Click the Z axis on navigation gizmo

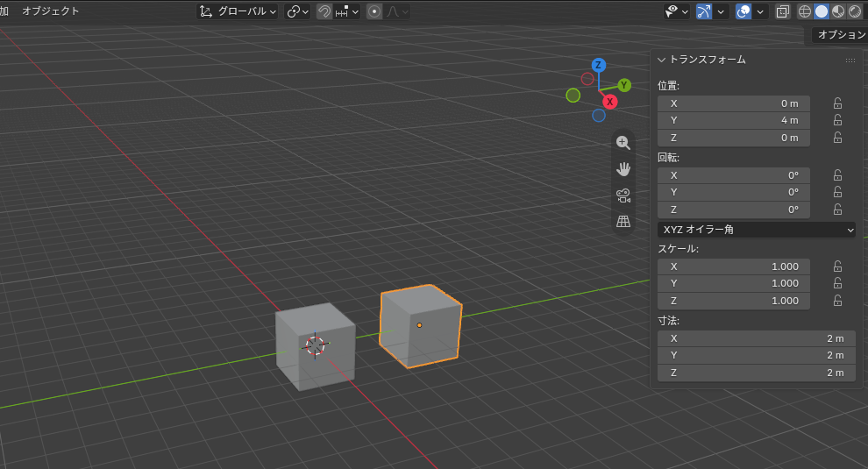point(599,66)
